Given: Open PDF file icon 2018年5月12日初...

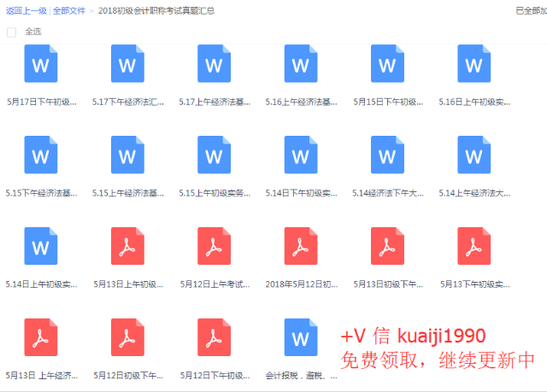Looking at the screenshot, I should (301, 246).
